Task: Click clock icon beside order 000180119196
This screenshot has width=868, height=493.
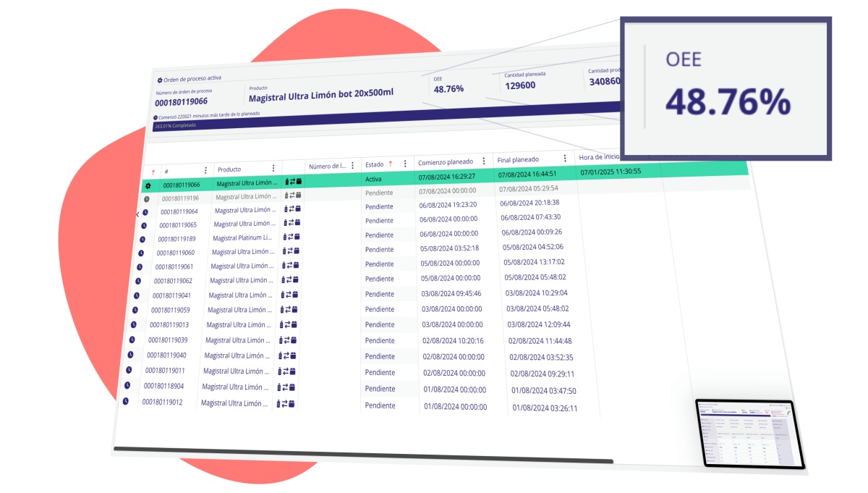Action: 147,198
